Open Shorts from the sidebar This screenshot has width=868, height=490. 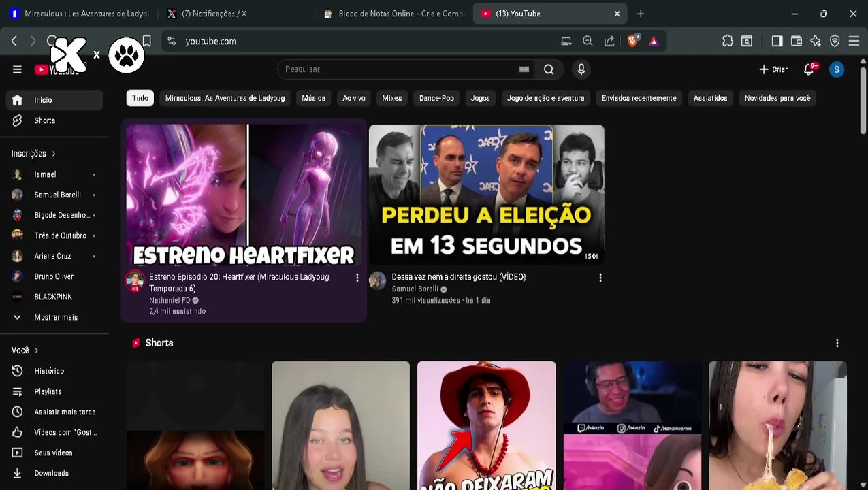54,120
